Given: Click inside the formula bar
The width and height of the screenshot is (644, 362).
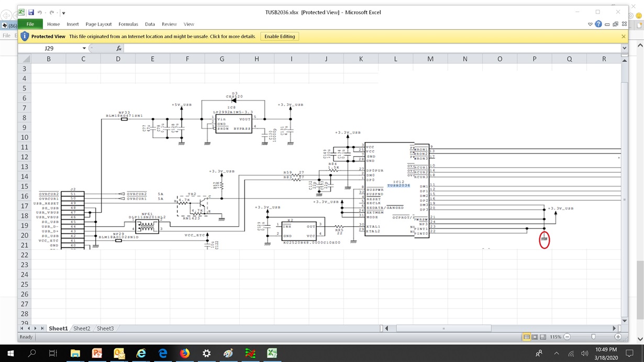Looking at the screenshot, I should [372, 48].
